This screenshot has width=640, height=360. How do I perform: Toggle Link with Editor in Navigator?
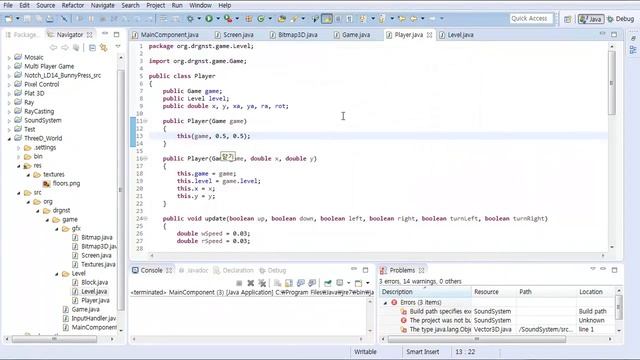[x=104, y=48]
